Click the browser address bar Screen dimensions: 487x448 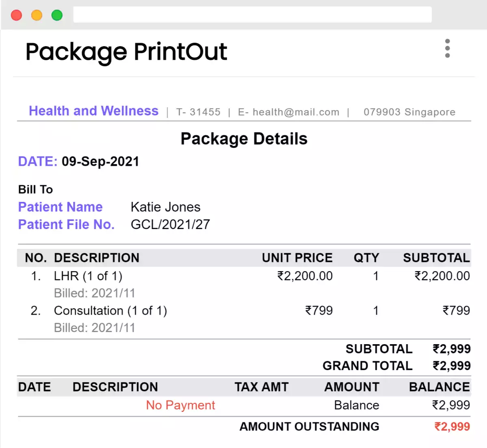pos(252,15)
